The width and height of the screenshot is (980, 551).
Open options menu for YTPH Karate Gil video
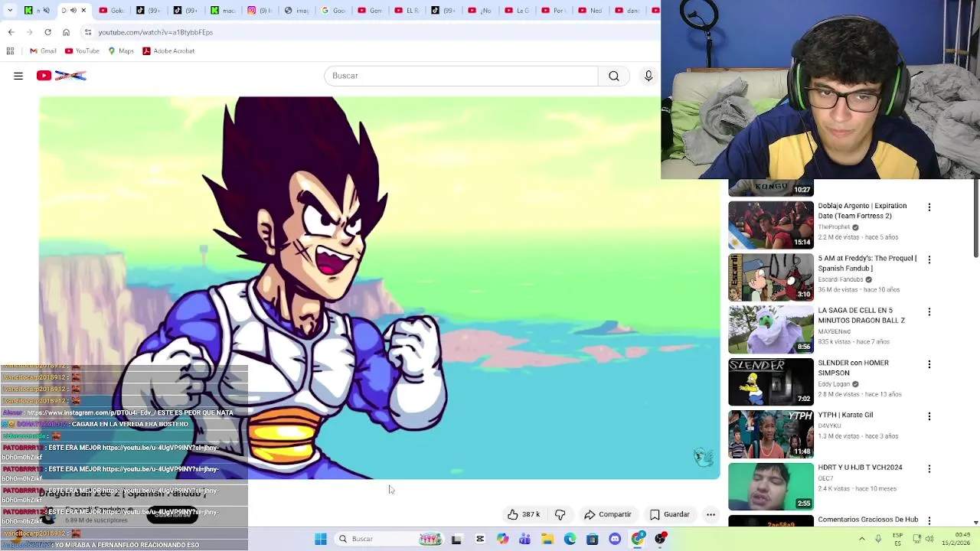pos(929,416)
